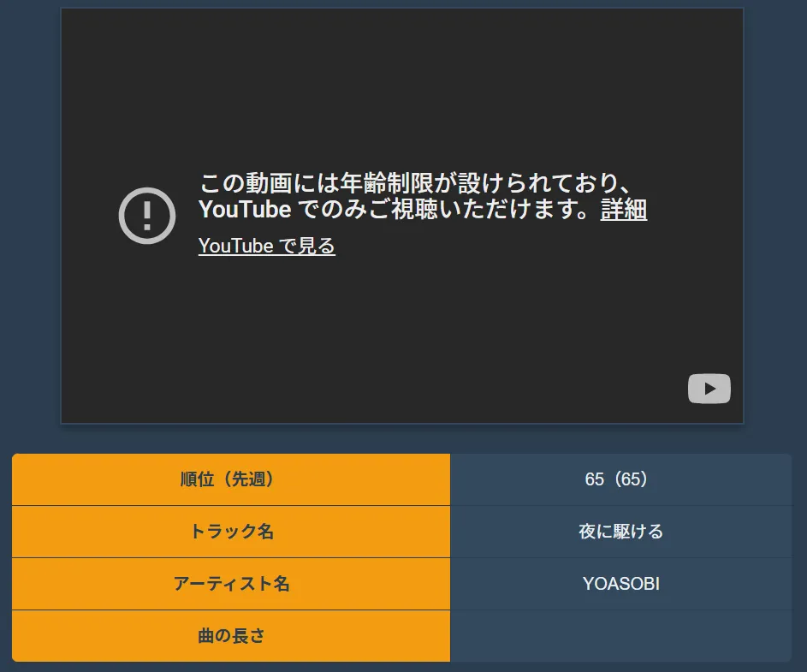Select the トラック名 header cell
The image size is (807, 672).
[231, 532]
